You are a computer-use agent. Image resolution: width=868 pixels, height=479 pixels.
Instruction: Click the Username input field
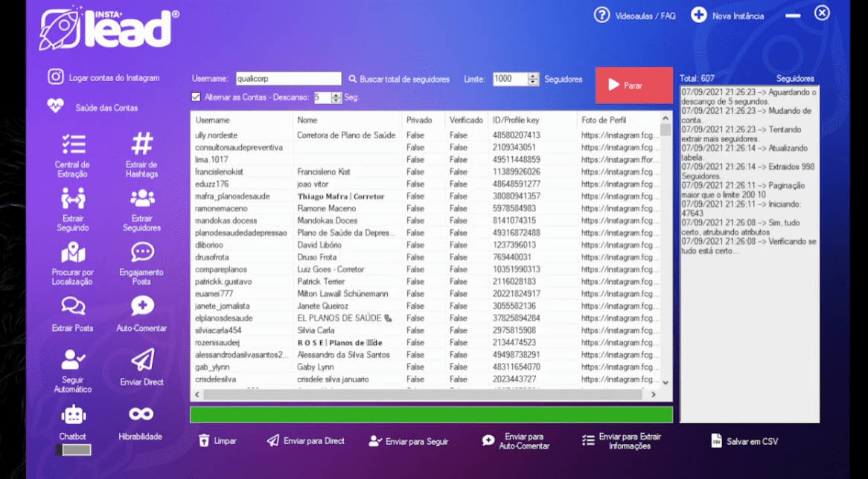pos(287,79)
